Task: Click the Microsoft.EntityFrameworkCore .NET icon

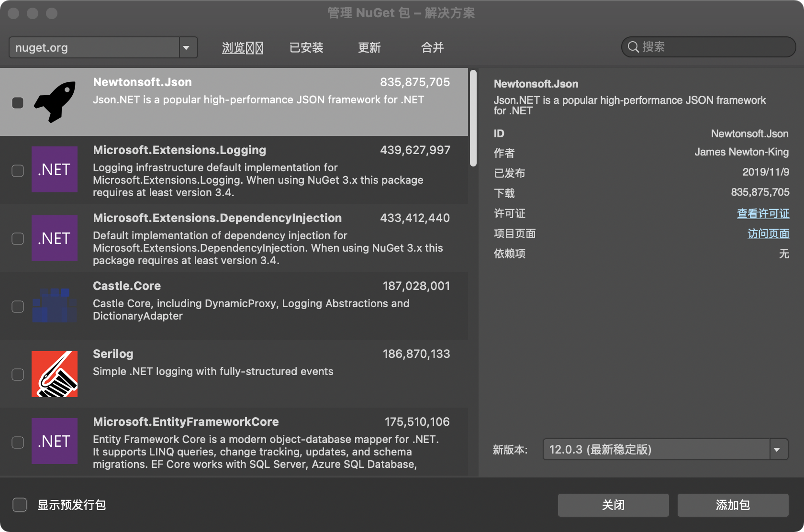Action: [x=54, y=441]
